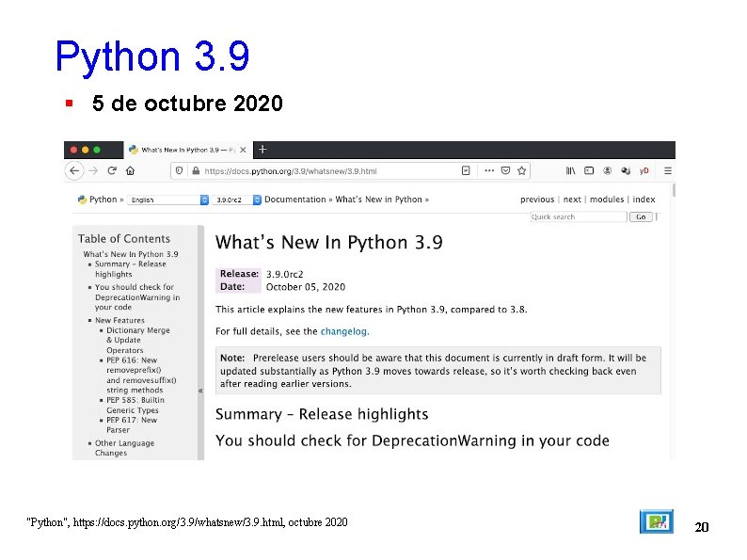The image size is (747, 560).
Task: Click the DeprecationWarning section heading
Action: [x=412, y=440]
